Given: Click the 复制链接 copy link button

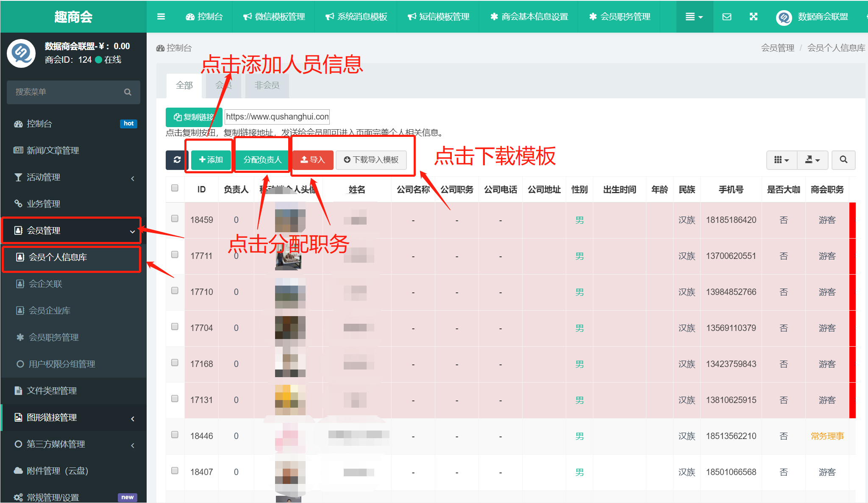Looking at the screenshot, I should (194, 117).
